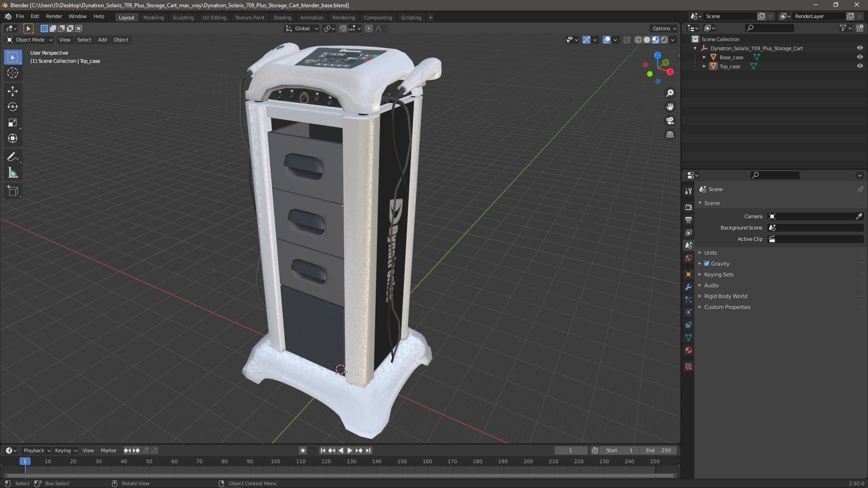Activate the Move tool
This screenshot has height=488, width=868.
(x=13, y=91)
